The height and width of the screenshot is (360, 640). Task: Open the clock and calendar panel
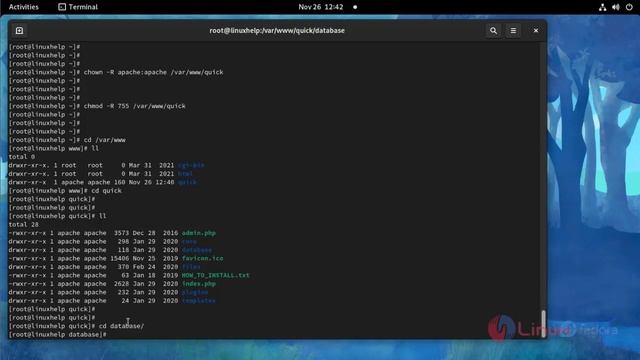pyautogui.click(x=321, y=7)
